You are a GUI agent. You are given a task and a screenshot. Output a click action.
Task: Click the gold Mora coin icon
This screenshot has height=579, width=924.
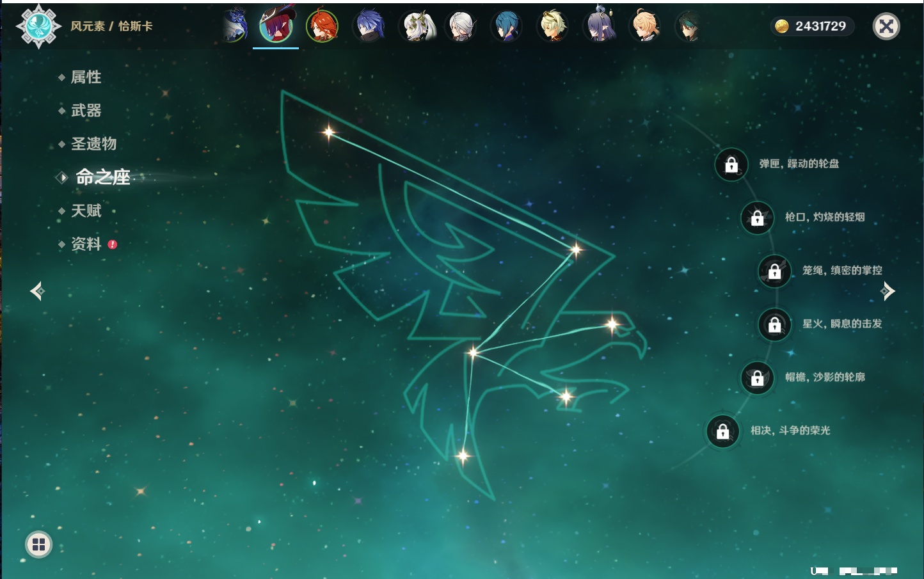click(x=781, y=26)
